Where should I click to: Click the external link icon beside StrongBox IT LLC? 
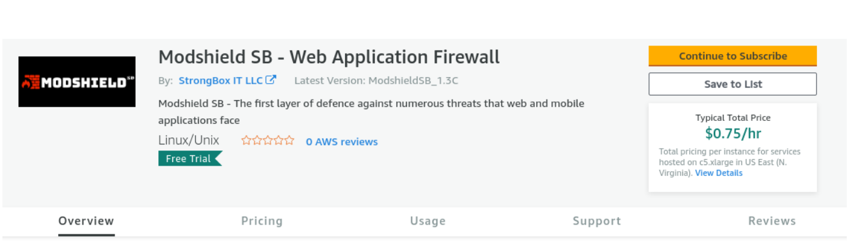(271, 80)
